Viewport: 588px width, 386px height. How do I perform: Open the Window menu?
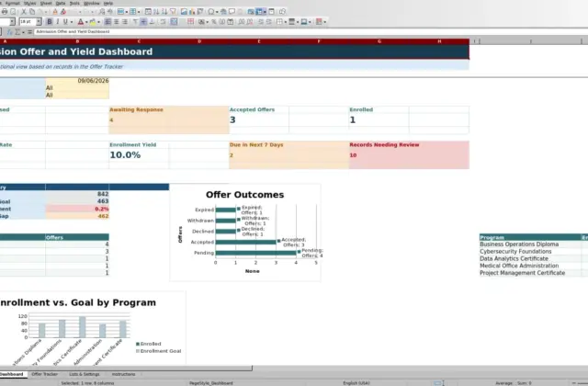(x=92, y=4)
